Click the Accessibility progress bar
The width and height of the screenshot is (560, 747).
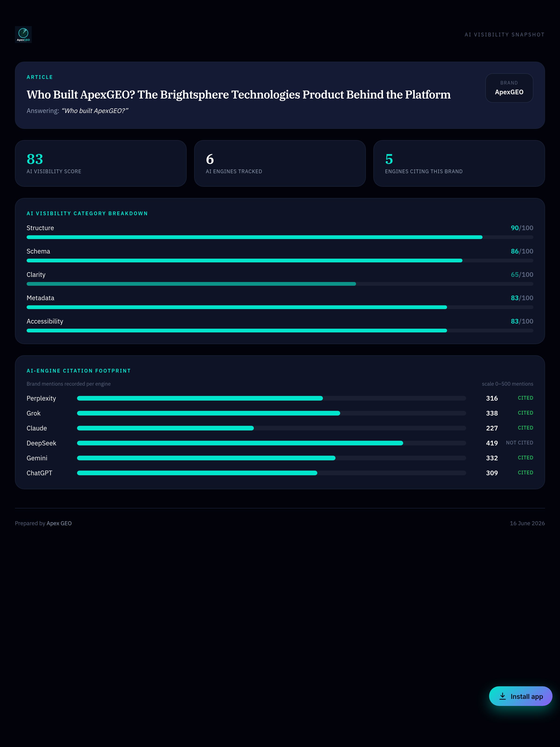pos(280,330)
